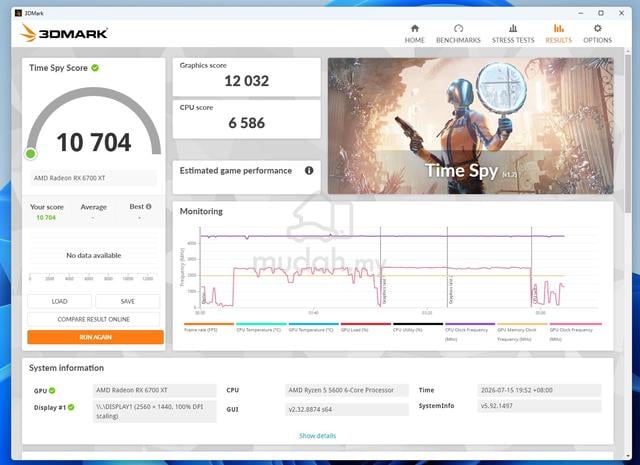This screenshot has width=640, height=465.
Task: Click green validation check beside Time Spy Score
Action: click(95, 68)
